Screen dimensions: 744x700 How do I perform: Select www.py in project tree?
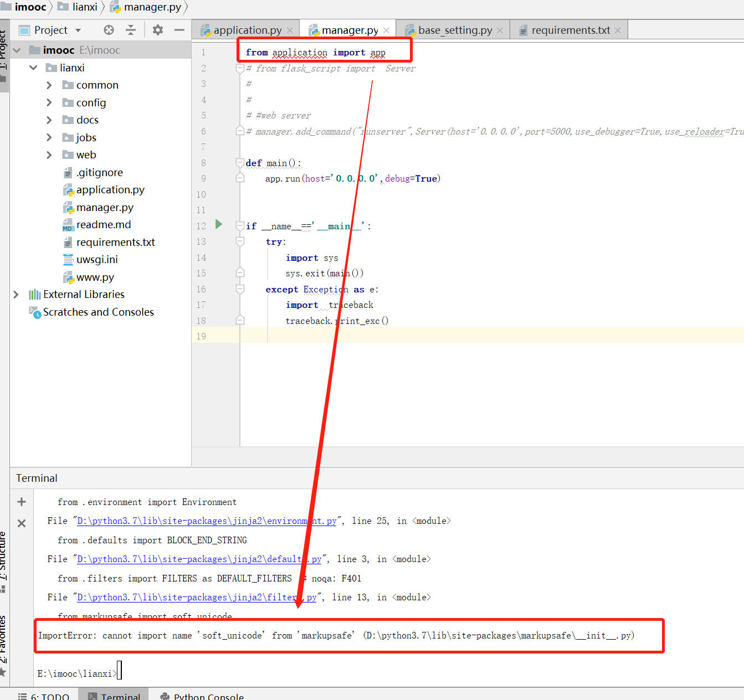(x=95, y=277)
